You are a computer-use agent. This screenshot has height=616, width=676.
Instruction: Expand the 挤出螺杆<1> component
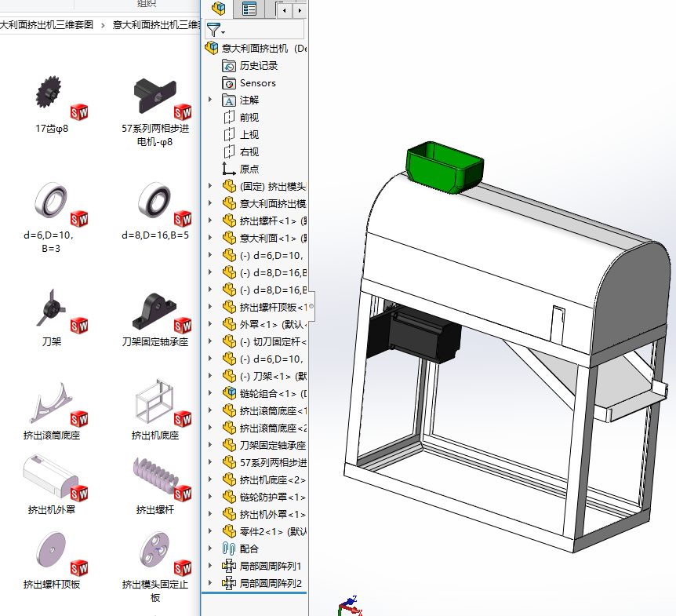[x=210, y=221]
